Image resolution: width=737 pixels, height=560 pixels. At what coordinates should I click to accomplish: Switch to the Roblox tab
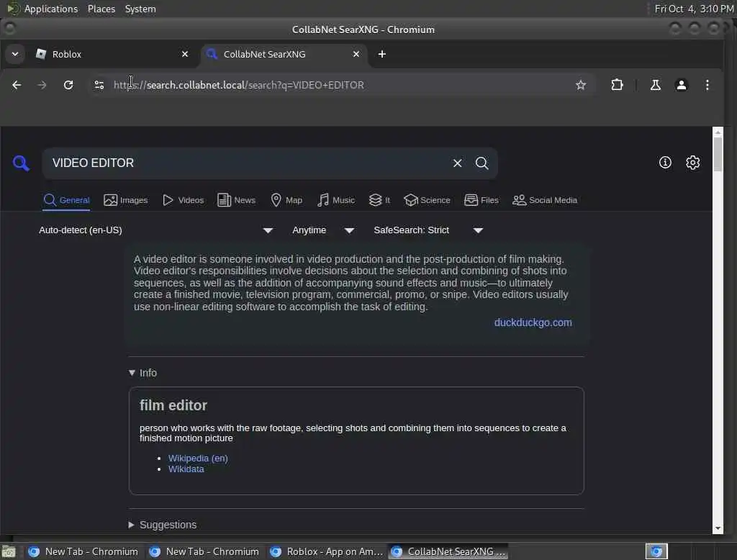point(113,54)
